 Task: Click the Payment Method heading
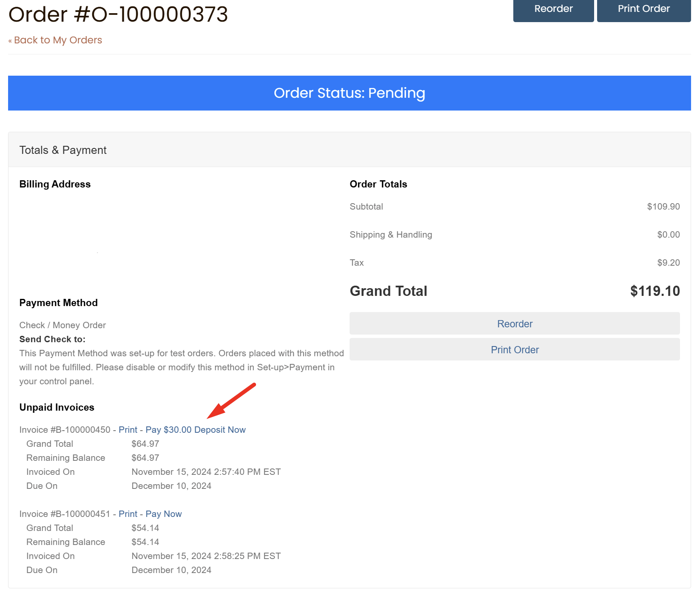coord(59,303)
